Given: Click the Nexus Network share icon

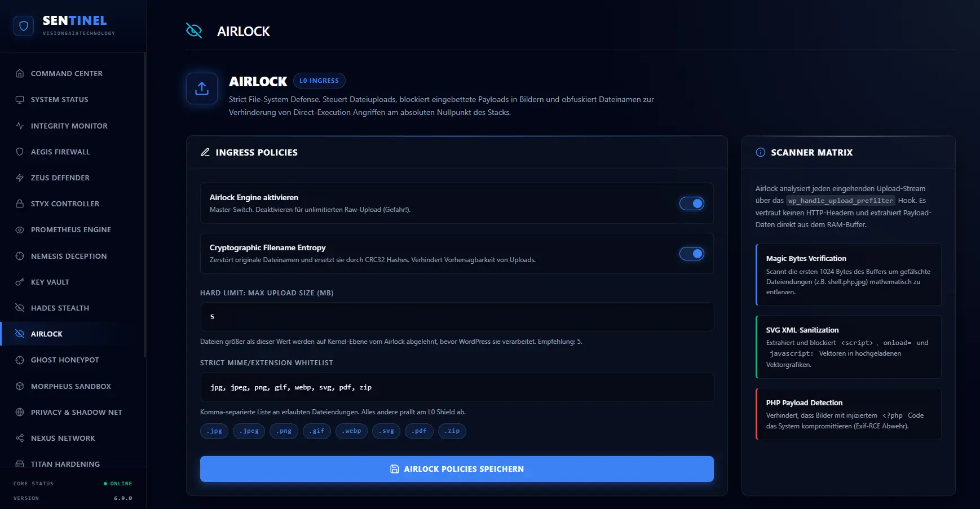Looking at the screenshot, I should pyautogui.click(x=20, y=438).
